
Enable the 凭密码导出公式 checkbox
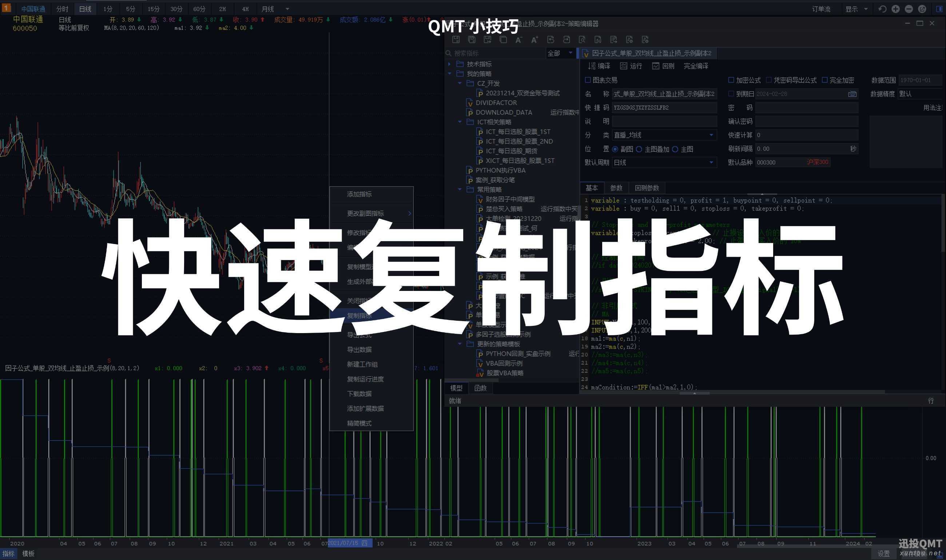click(768, 80)
